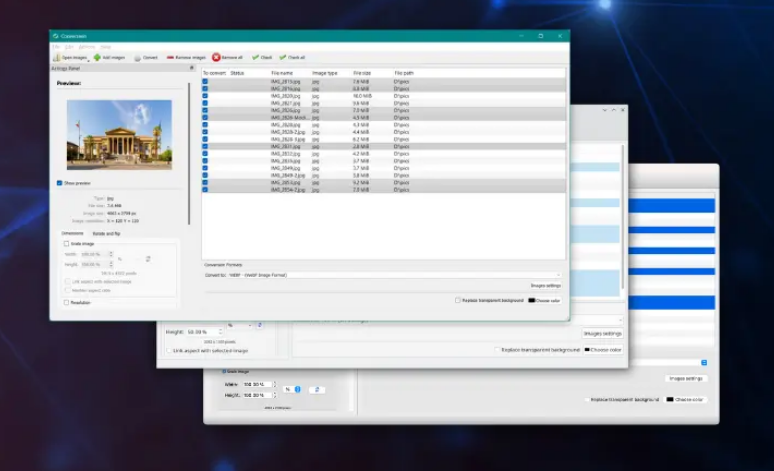Click the Height 50.00 % field in the middle window

pos(202,332)
